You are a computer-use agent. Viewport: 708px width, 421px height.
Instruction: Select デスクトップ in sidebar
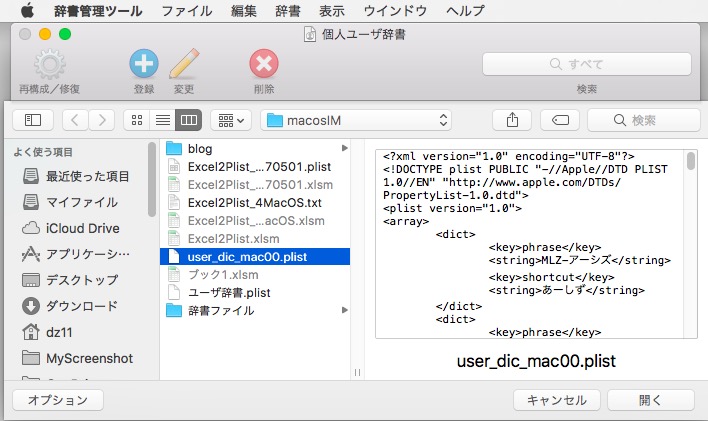click(x=71, y=280)
